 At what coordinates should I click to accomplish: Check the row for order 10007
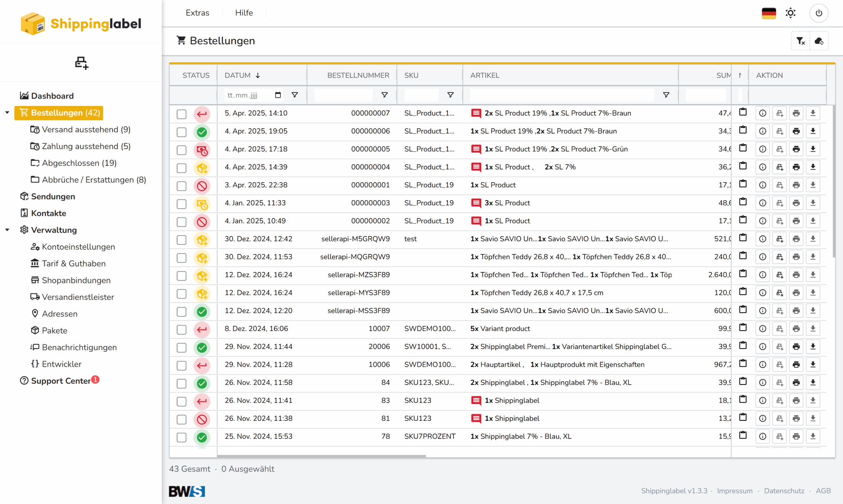tap(181, 329)
